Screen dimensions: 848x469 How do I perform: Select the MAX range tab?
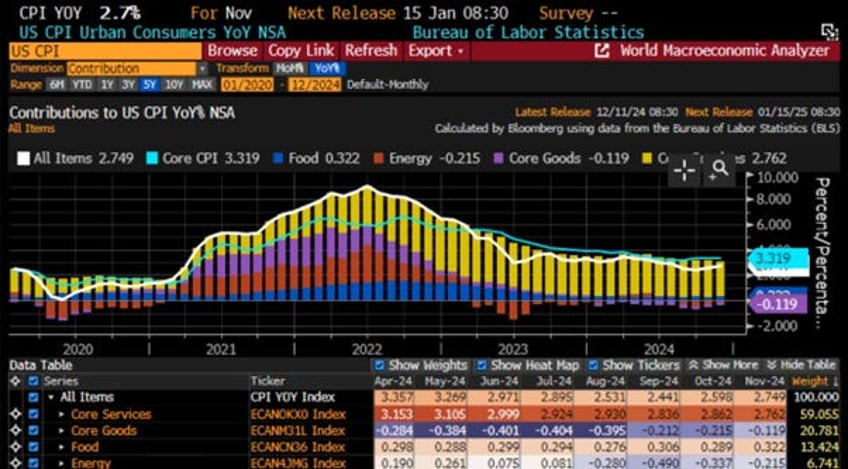click(202, 85)
